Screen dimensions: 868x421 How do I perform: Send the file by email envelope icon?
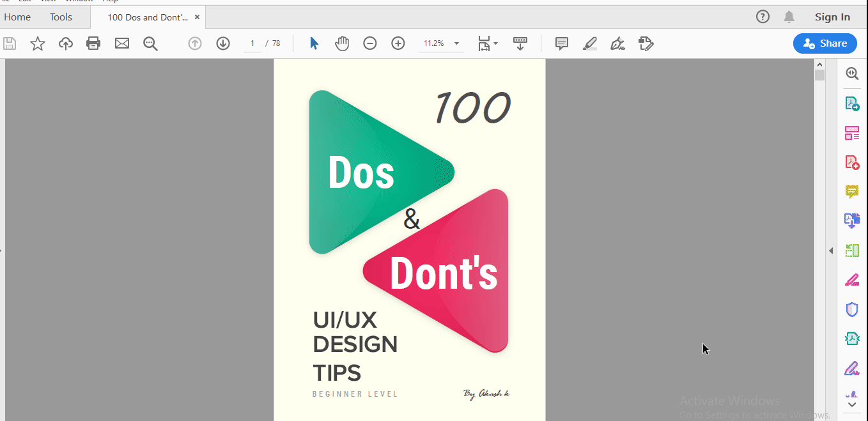pos(121,43)
